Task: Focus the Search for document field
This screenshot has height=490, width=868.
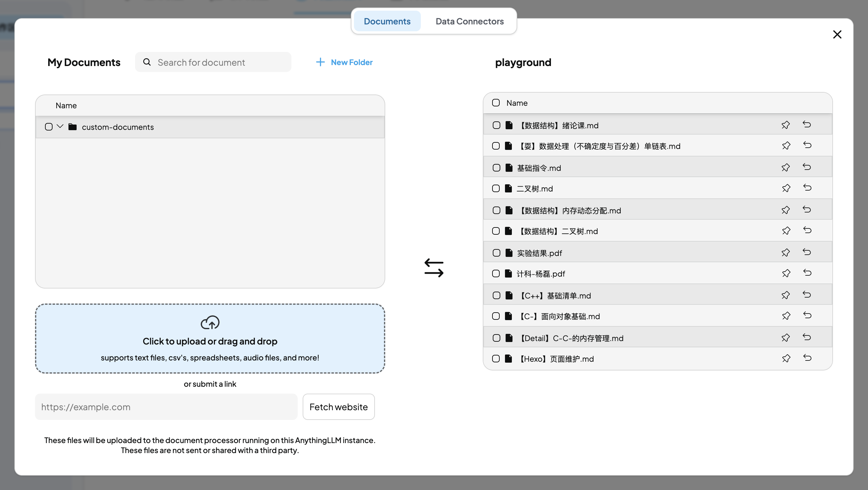Action: [x=219, y=62]
